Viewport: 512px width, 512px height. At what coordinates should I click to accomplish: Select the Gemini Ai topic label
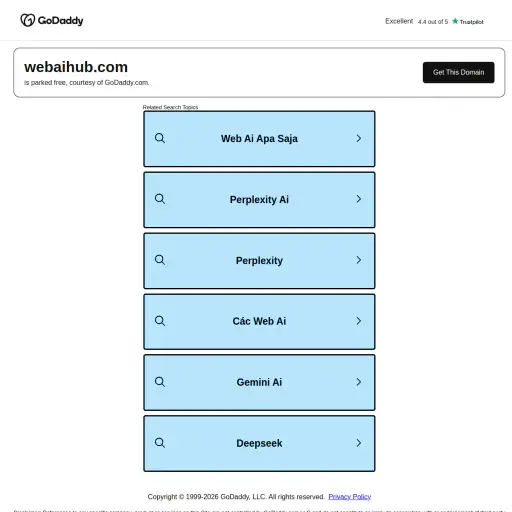coord(259,382)
